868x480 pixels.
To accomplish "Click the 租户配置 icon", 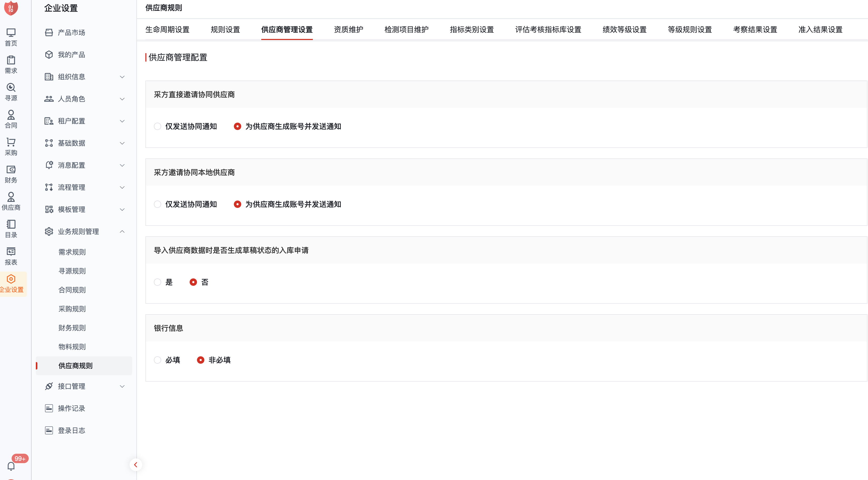I will [49, 121].
